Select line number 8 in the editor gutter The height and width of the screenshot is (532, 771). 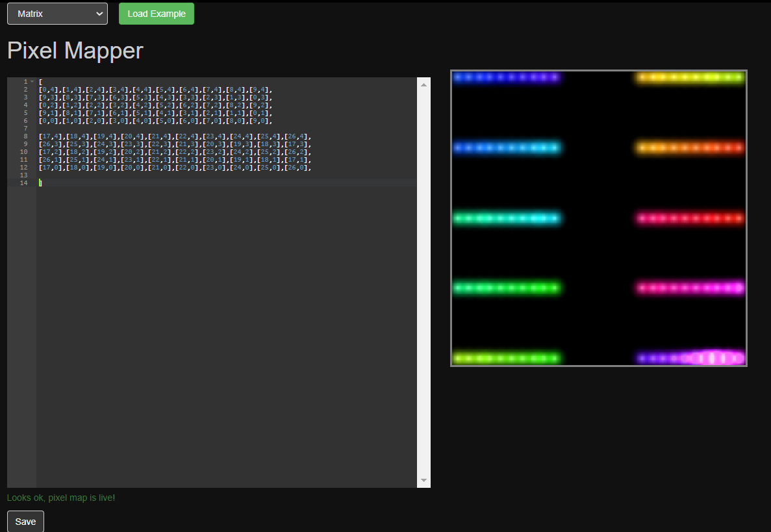(25, 136)
